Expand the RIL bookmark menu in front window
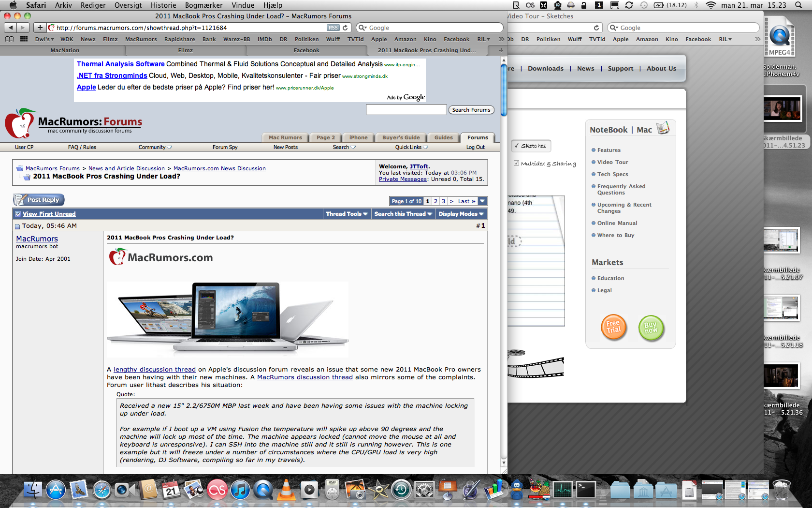 484,39
